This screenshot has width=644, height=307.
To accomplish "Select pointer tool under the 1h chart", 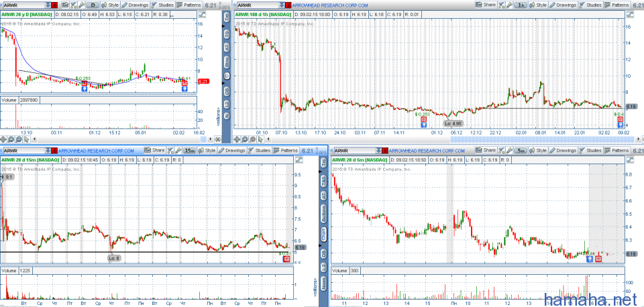I will click(x=259, y=139).
